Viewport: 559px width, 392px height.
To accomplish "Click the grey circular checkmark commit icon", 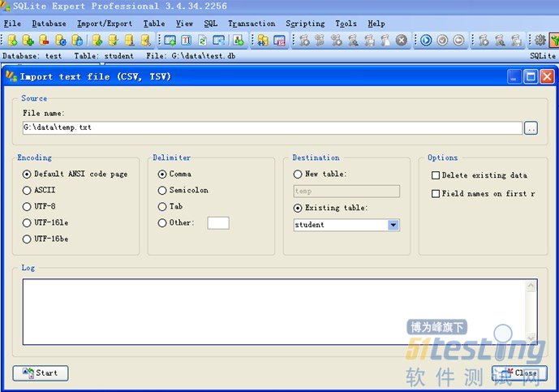I will [x=442, y=40].
